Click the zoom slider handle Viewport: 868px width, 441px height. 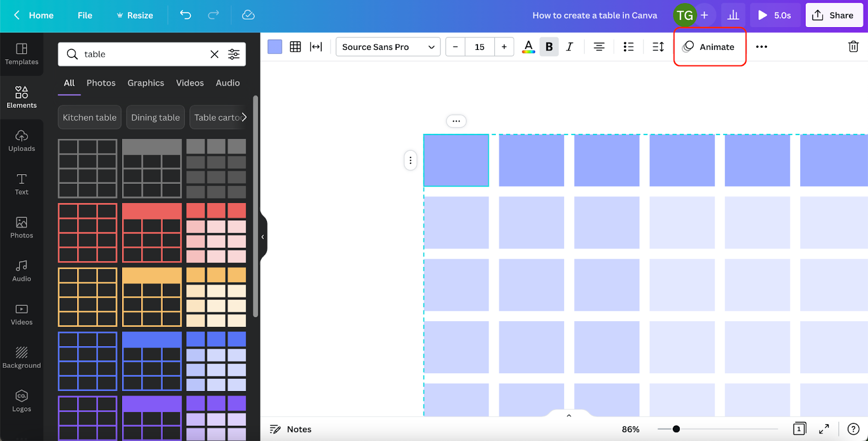click(676, 429)
